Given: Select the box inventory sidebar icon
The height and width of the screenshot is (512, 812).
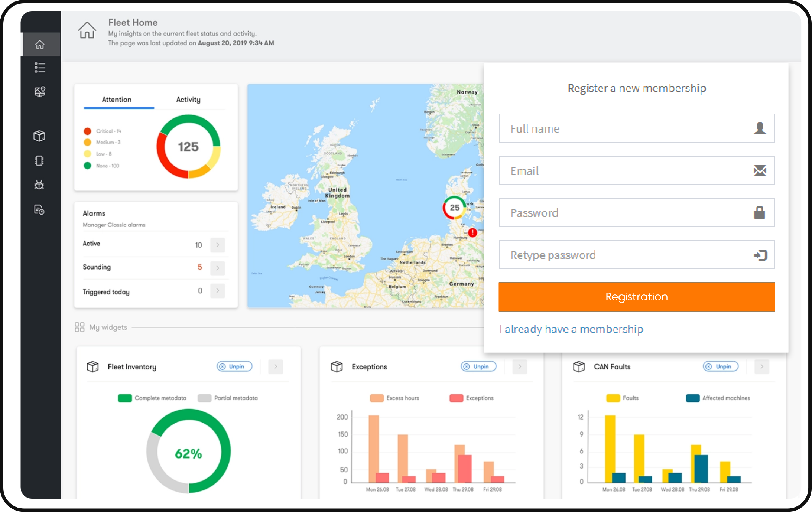Looking at the screenshot, I should coord(39,136).
